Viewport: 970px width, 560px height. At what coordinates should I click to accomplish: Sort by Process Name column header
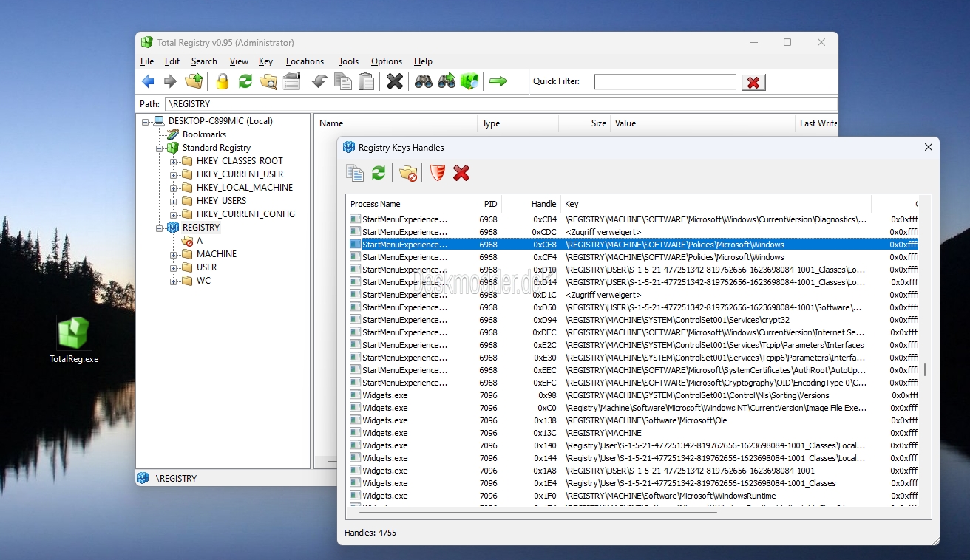coord(398,204)
